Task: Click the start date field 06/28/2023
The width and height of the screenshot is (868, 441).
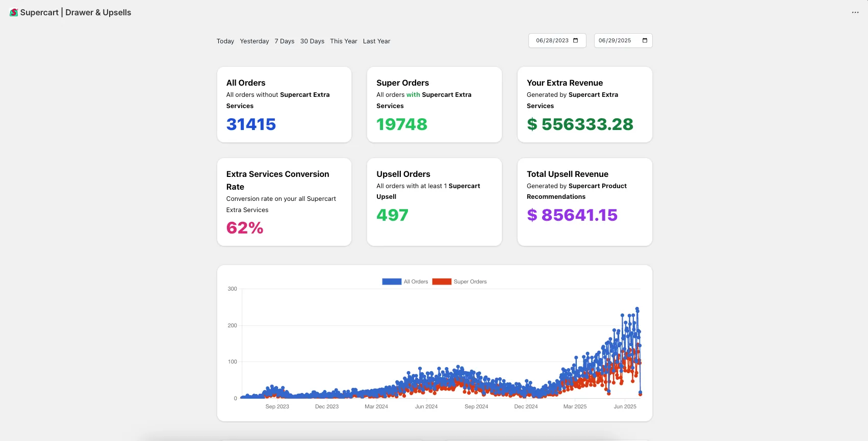Action: [x=557, y=41]
